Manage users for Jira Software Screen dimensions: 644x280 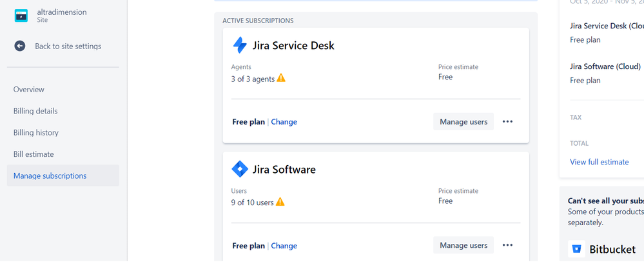[x=463, y=245]
